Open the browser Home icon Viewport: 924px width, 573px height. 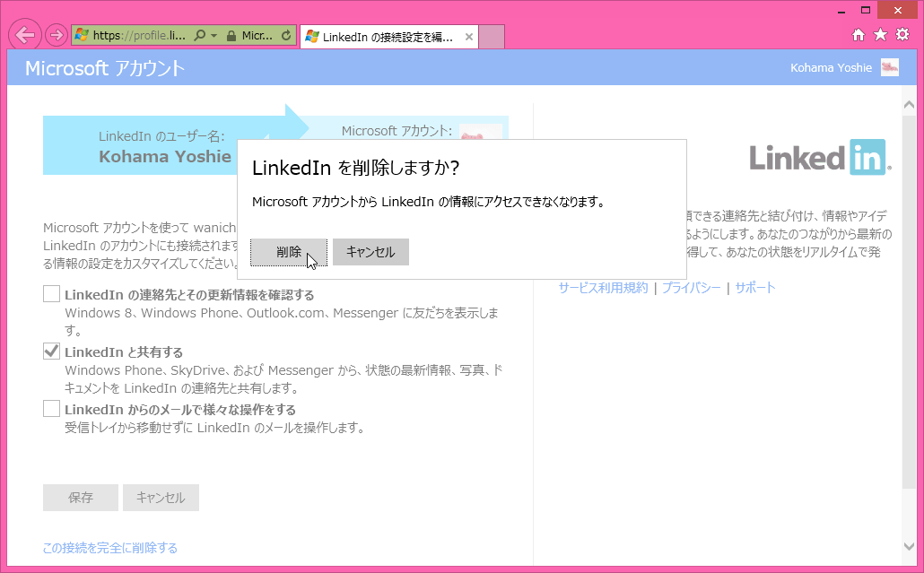[859, 35]
